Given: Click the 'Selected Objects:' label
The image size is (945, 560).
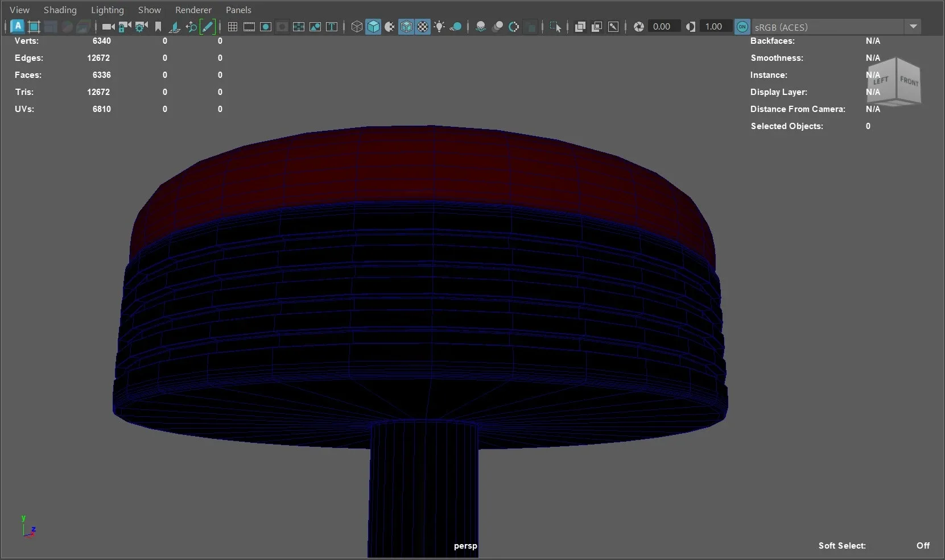Looking at the screenshot, I should [786, 126].
